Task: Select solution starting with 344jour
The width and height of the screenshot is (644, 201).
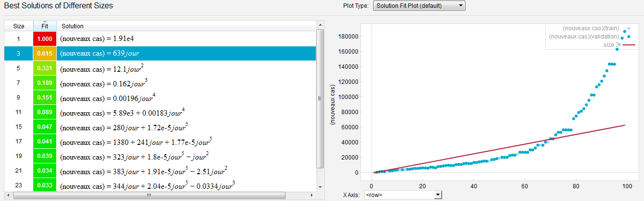Action: pyautogui.click(x=160, y=185)
